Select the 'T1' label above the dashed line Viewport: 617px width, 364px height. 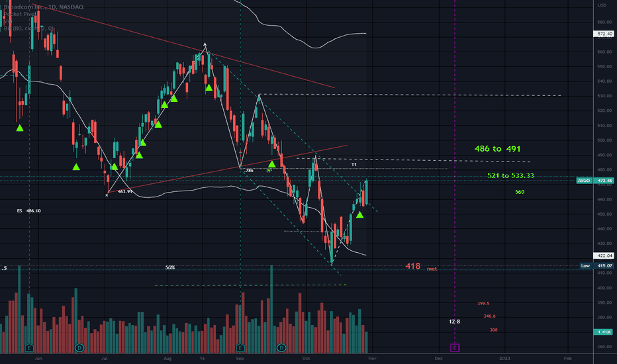(354, 165)
